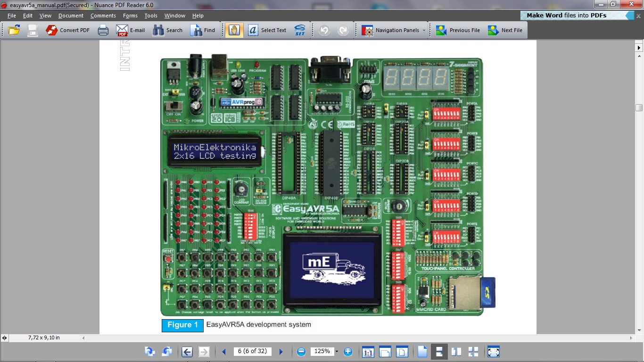This screenshot has height=362, width=644.
Task: Select the Hand tool
Action: (234, 30)
